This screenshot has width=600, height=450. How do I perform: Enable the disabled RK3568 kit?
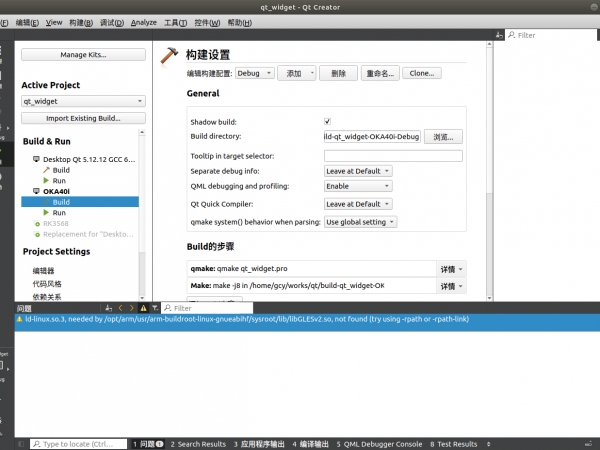[x=56, y=224]
